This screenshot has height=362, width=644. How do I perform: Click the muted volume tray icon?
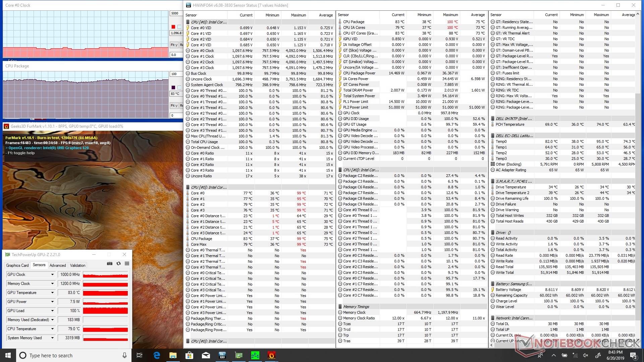(586, 355)
